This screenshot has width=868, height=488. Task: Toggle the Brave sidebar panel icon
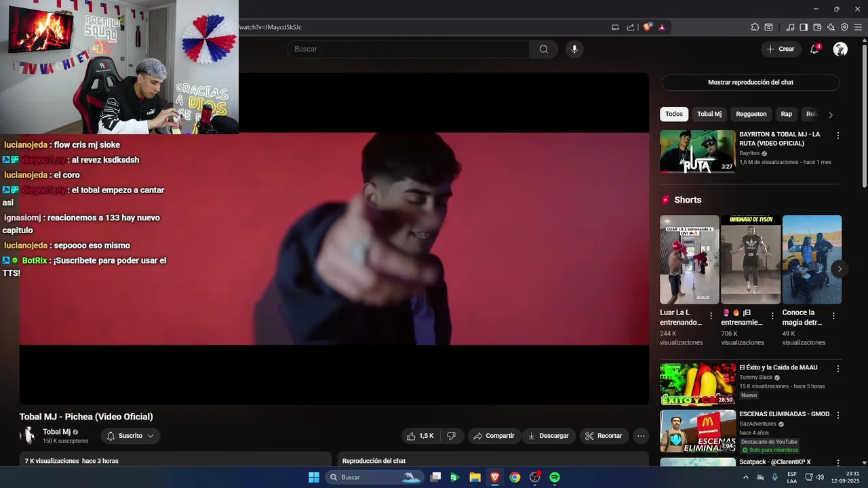804,27
